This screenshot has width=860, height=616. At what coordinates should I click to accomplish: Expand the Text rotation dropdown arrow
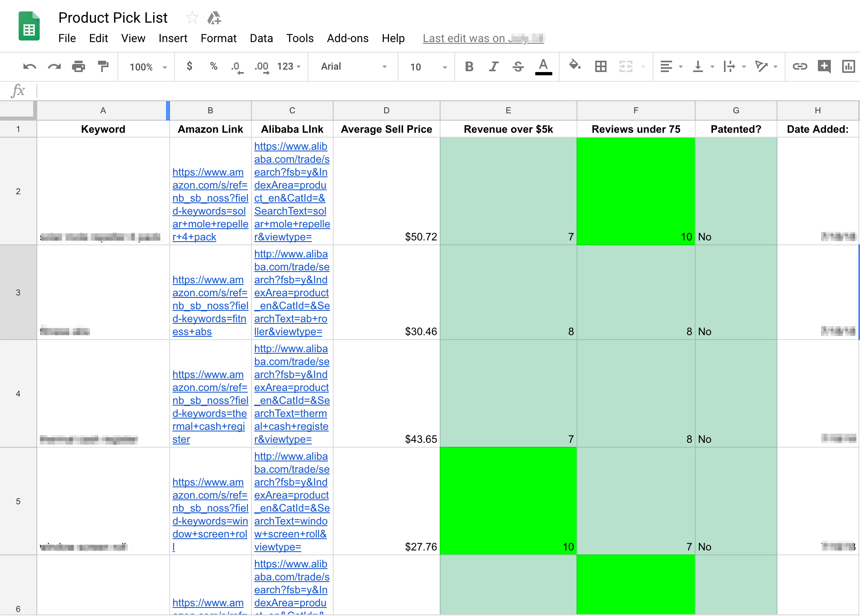click(775, 67)
